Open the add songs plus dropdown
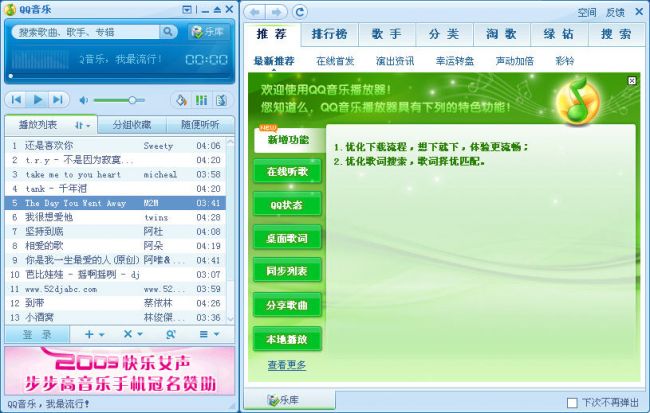The width and height of the screenshot is (650, 413). 94,334
